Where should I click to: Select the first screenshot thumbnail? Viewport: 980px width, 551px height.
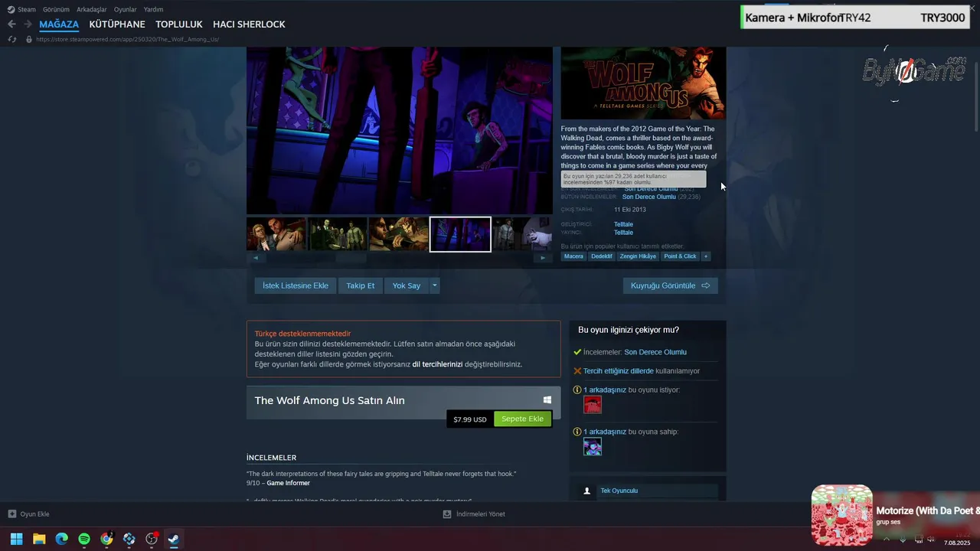click(276, 234)
